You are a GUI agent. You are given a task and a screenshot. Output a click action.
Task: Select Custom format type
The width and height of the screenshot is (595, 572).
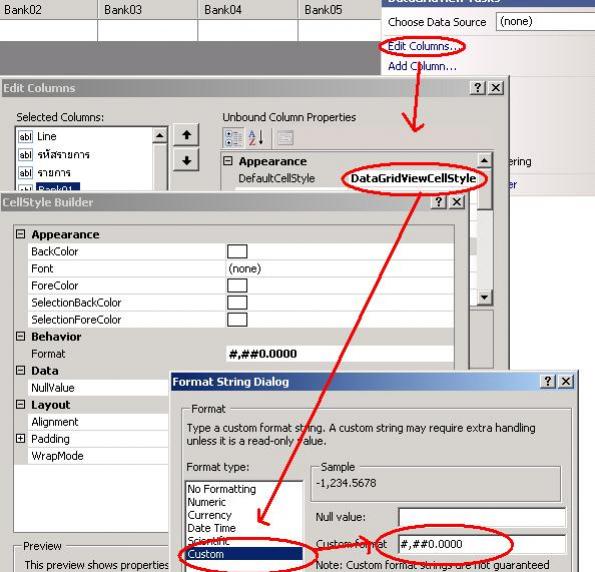click(x=244, y=554)
